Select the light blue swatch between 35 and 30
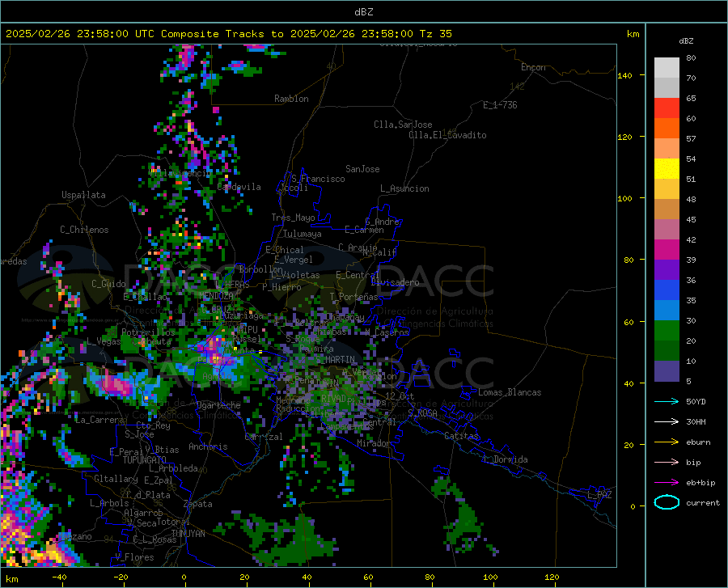This screenshot has width=728, height=588. (667, 311)
